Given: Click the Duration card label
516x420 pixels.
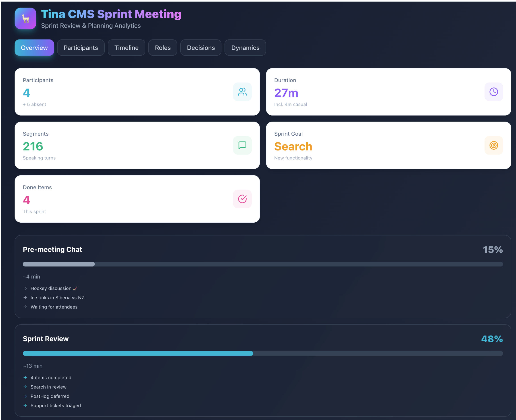Looking at the screenshot, I should tap(285, 80).
